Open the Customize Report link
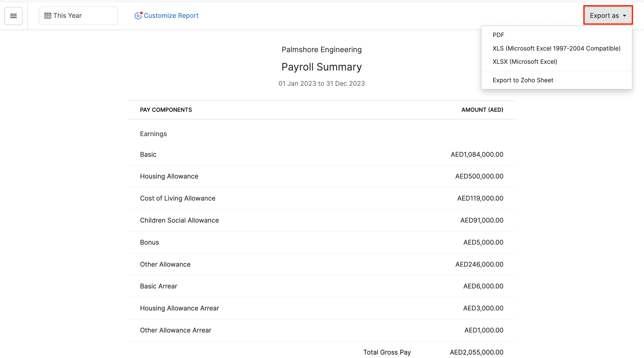 171,16
